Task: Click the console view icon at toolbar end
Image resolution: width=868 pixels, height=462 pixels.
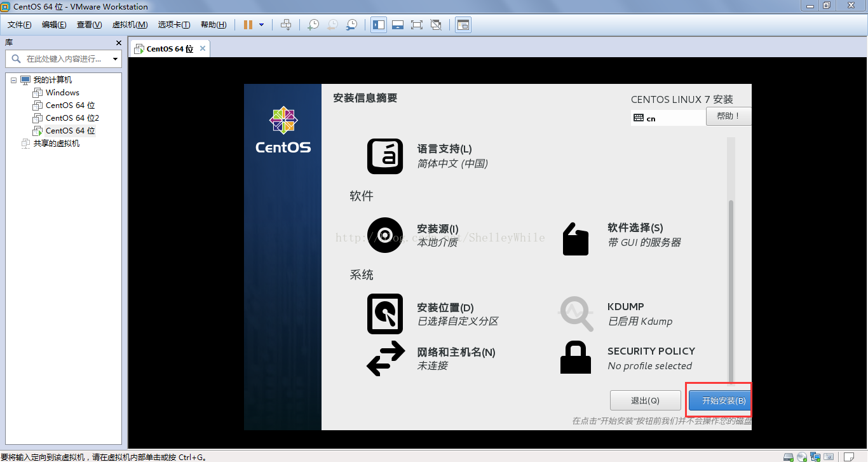Action: click(463, 25)
